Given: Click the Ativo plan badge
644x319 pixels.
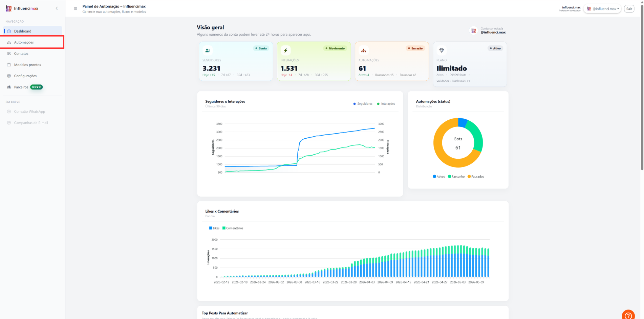Looking at the screenshot, I should click(x=495, y=48).
